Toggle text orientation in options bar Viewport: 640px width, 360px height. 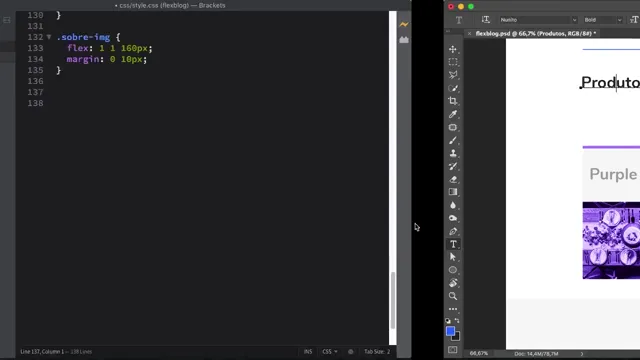coord(485,20)
